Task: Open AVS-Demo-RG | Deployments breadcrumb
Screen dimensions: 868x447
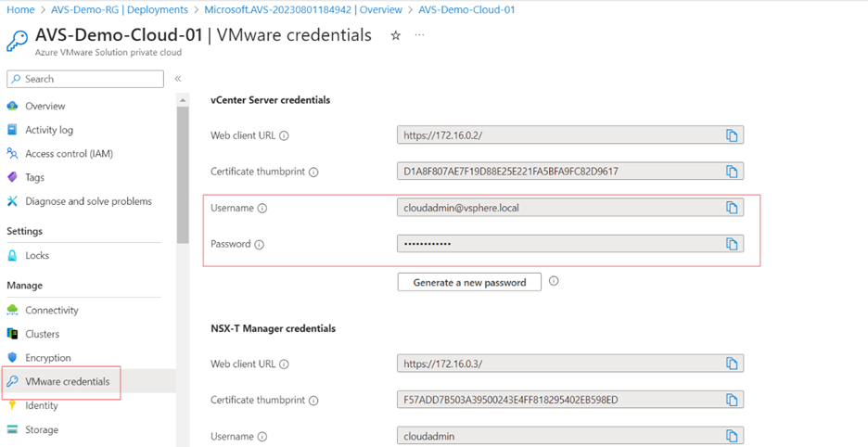Action: click(x=120, y=9)
